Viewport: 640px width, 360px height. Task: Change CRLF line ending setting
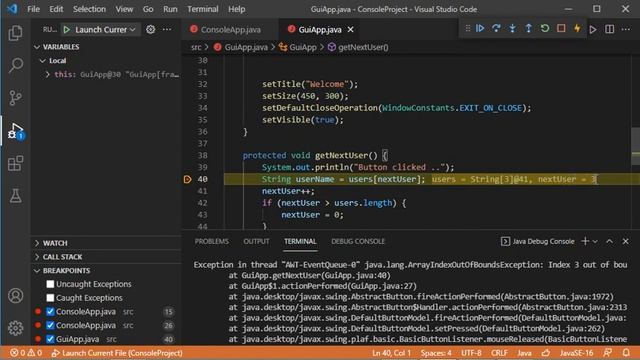[x=499, y=353]
